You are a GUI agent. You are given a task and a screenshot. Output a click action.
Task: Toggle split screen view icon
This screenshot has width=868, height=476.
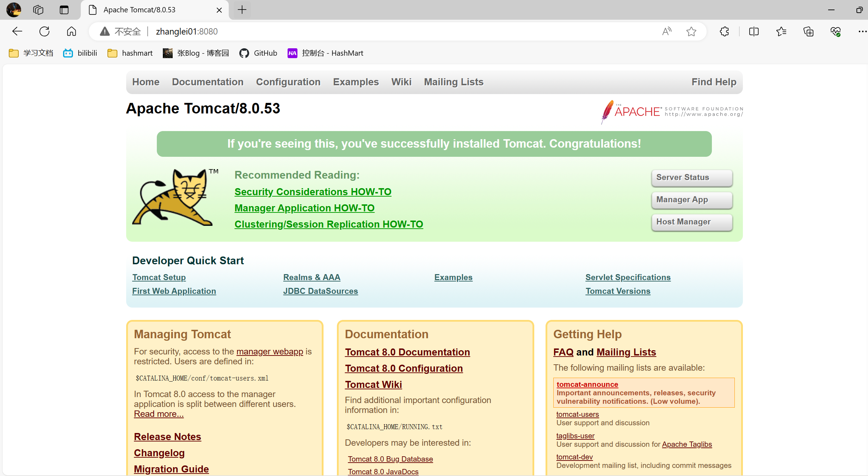754,31
